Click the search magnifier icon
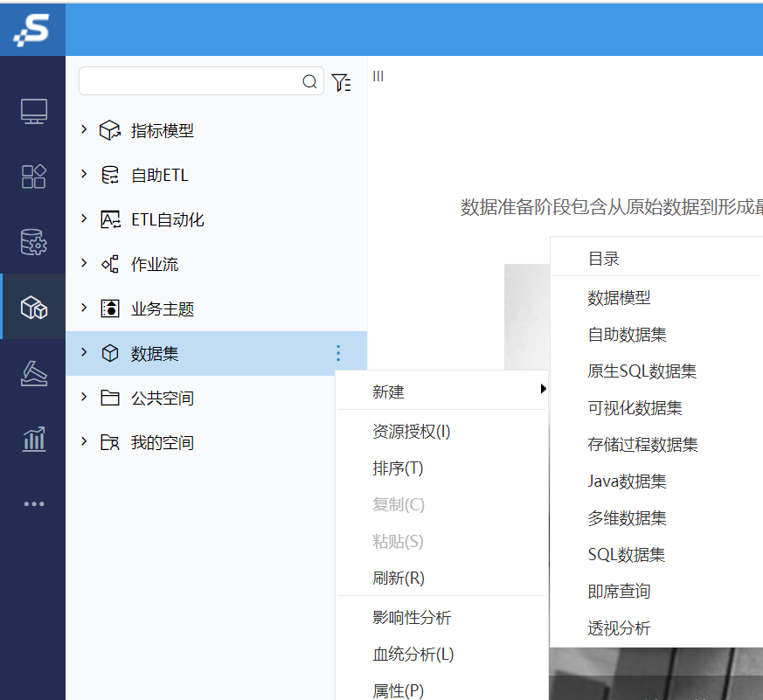763x700 pixels. [x=309, y=81]
